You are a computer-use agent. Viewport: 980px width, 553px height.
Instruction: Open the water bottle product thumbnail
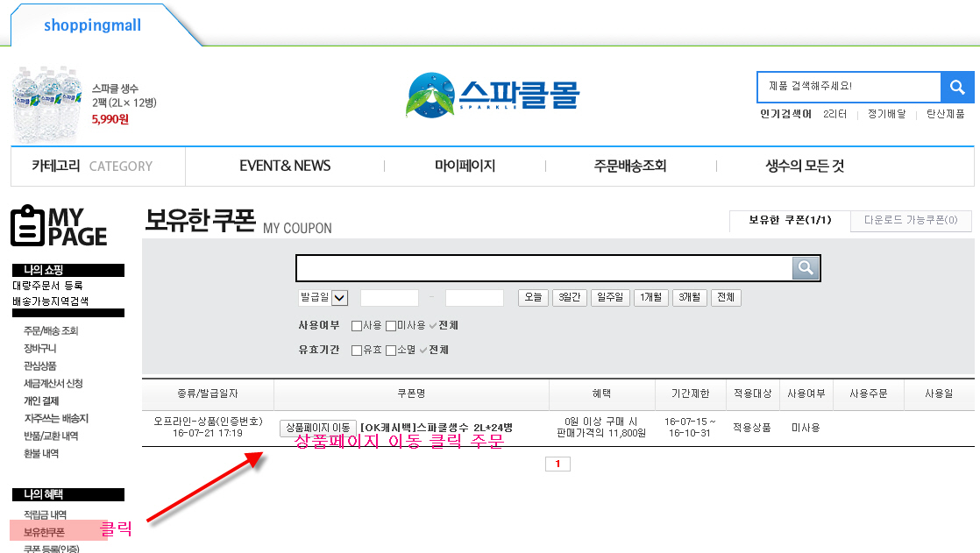46,103
